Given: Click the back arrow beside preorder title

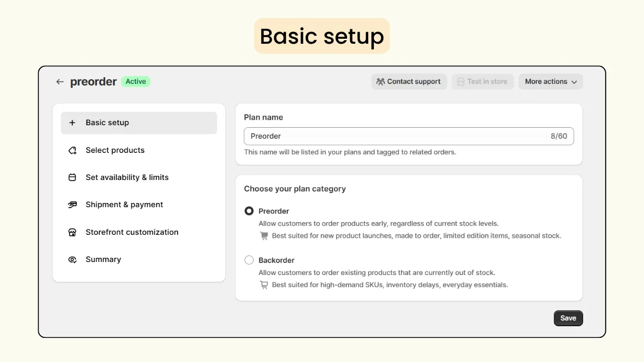Looking at the screenshot, I should click(x=59, y=81).
